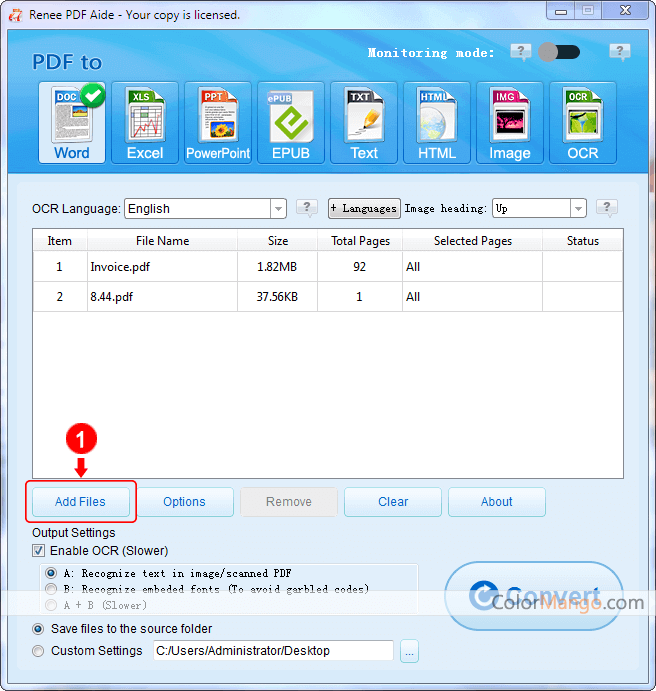Close the Renee PDF Aide window
The image size is (656, 691).
pos(626,11)
